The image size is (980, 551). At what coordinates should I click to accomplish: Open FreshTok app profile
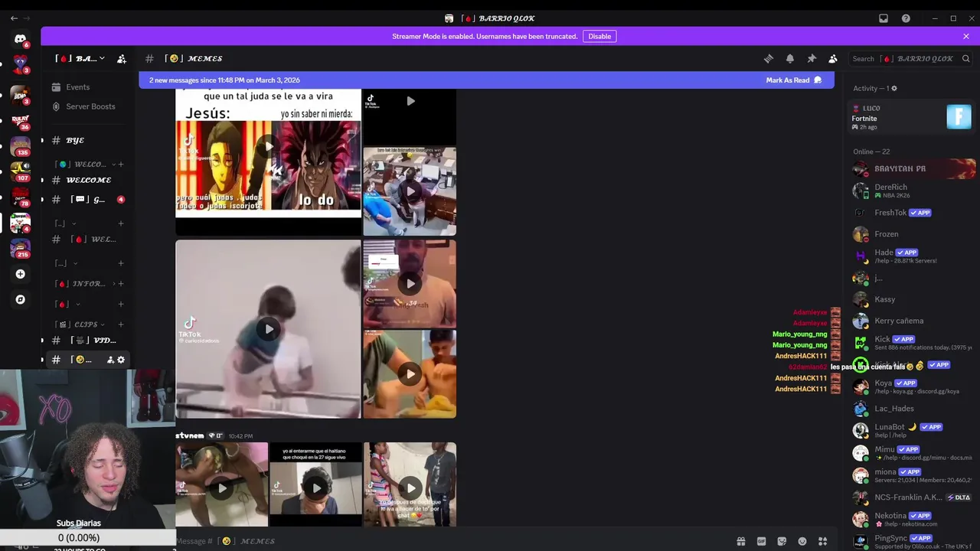[x=912, y=213]
